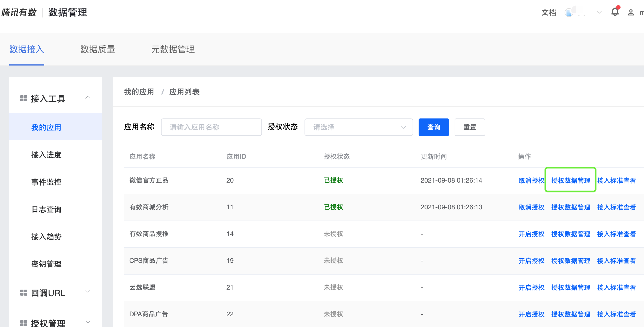Click 授权数据管理 for 有数商城分析
Image resolution: width=644 pixels, height=327 pixels.
[571, 207]
